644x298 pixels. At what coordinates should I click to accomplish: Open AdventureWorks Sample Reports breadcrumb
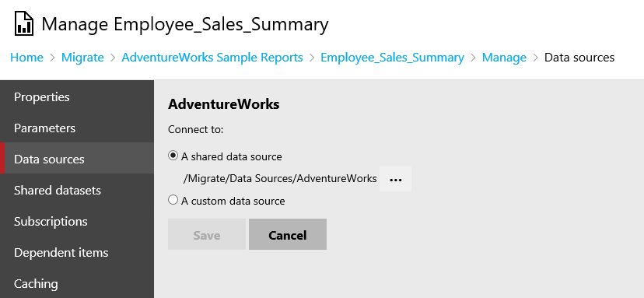pyautogui.click(x=212, y=57)
